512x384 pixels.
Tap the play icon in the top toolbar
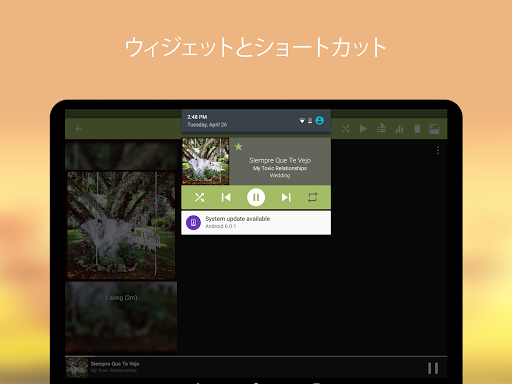click(x=363, y=129)
